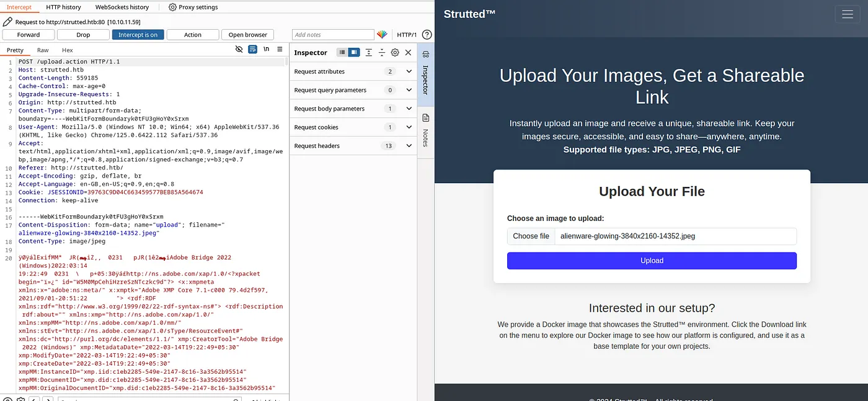
Task: Open the Burp help question mark icon
Action: [427, 35]
